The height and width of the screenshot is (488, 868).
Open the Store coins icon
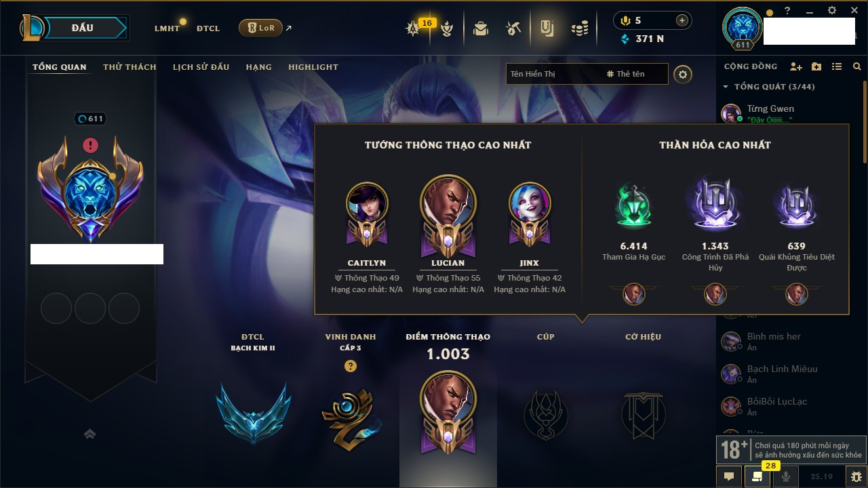point(579,28)
